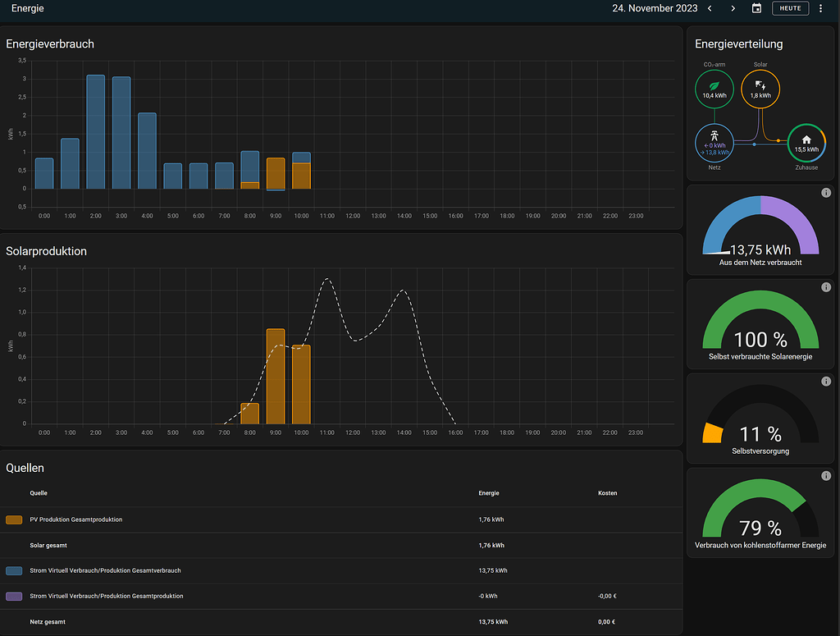Click the 2:00 bar in Energieverbrauch chart
Image resolution: width=840 pixels, height=636 pixels.
tap(96, 131)
